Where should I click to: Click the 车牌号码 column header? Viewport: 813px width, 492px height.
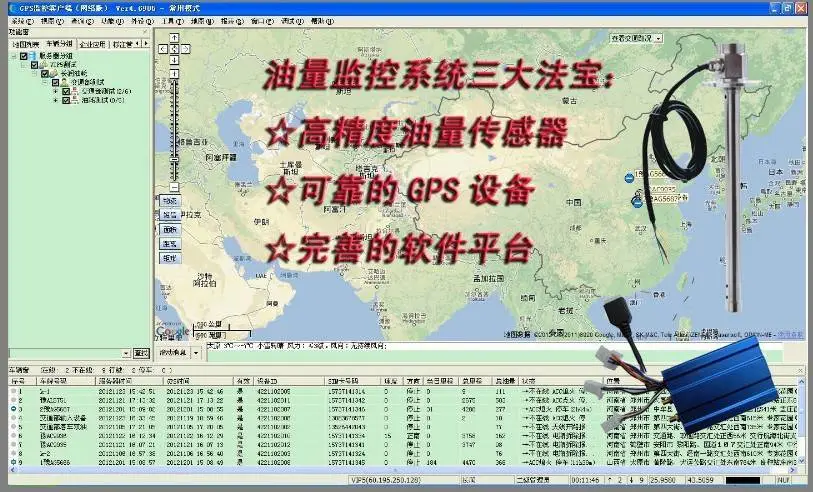coord(65,381)
